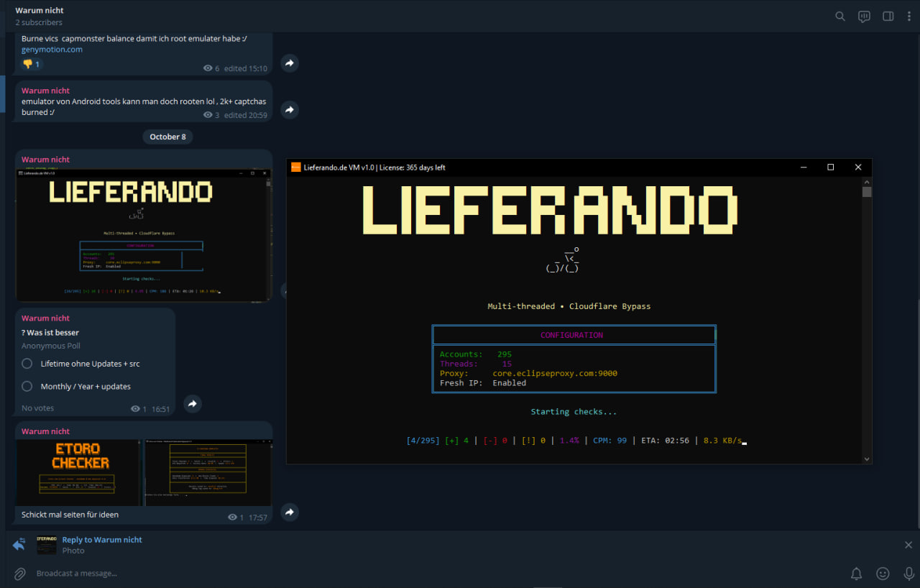This screenshot has width=920, height=588.
Task: Click the 'Anonymous Poll' label
Action: [x=51, y=346]
